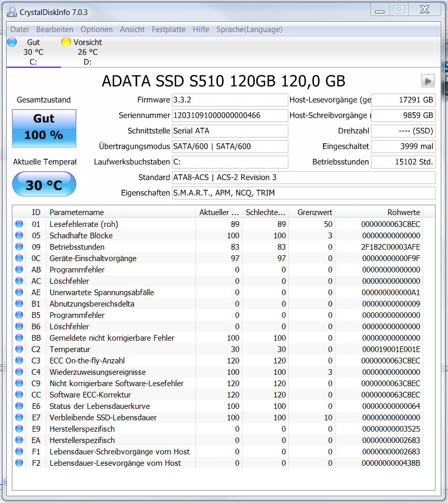448x503 pixels.
Task: Click status dot for AB Programmfehler
Action: 19,269
